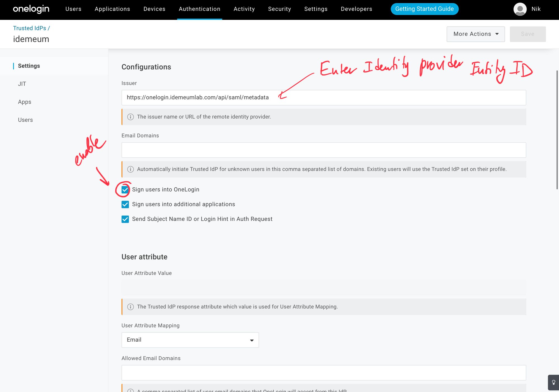Open the Activity menu
The image size is (559, 392).
tap(244, 9)
